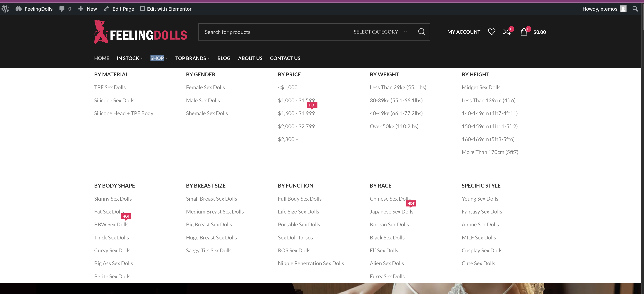Click the Shop menu item
The width and height of the screenshot is (644, 294).
point(157,58)
